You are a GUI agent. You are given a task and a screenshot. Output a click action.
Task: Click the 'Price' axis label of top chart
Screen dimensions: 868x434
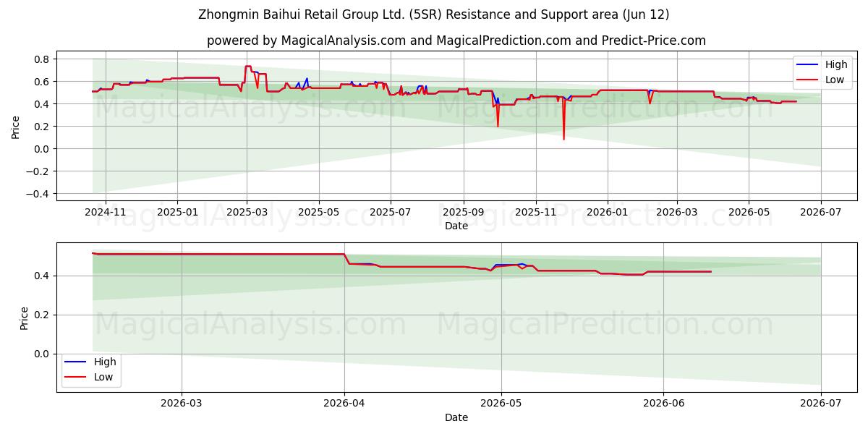[16, 127]
